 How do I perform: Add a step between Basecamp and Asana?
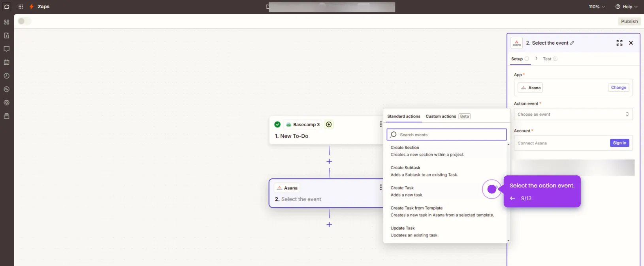point(329,161)
